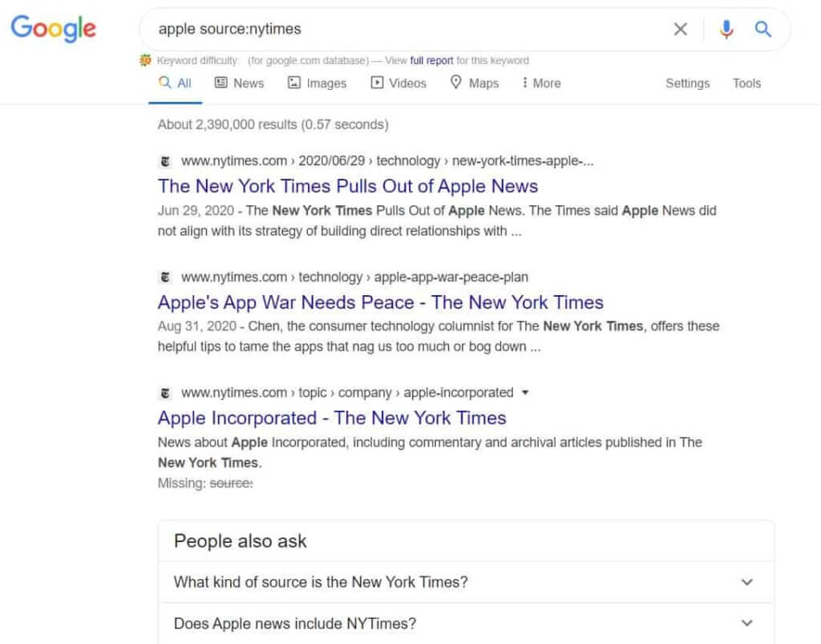Expand What kind of source is the New York Times
The image size is (821, 644).
coord(466,582)
